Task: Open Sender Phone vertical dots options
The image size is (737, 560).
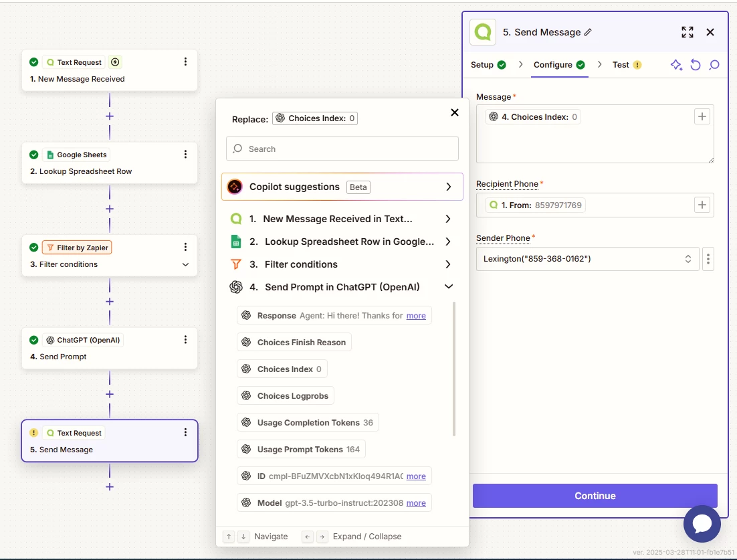Action: 708,259
